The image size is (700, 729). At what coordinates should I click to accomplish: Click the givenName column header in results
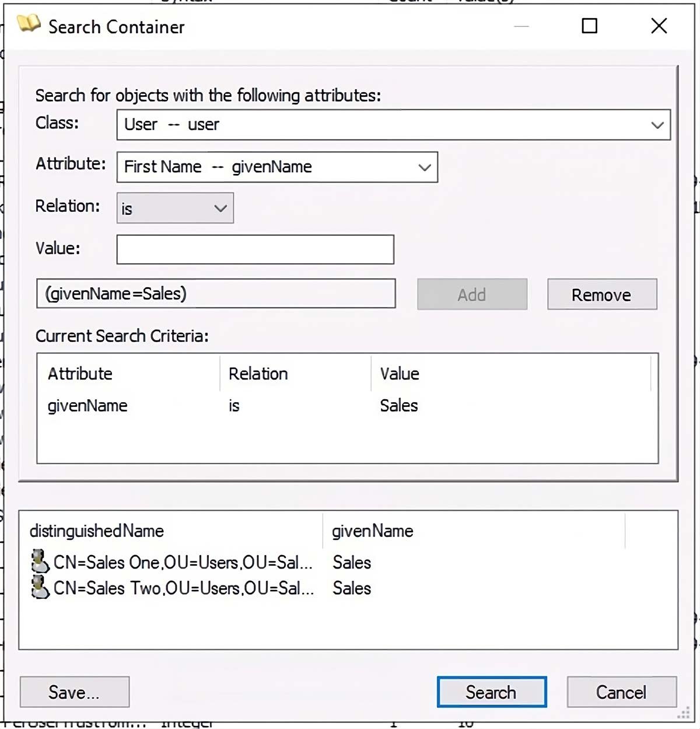(372, 531)
